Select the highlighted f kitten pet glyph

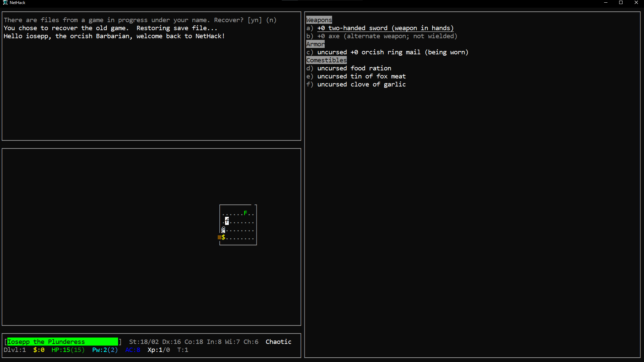coord(227,221)
